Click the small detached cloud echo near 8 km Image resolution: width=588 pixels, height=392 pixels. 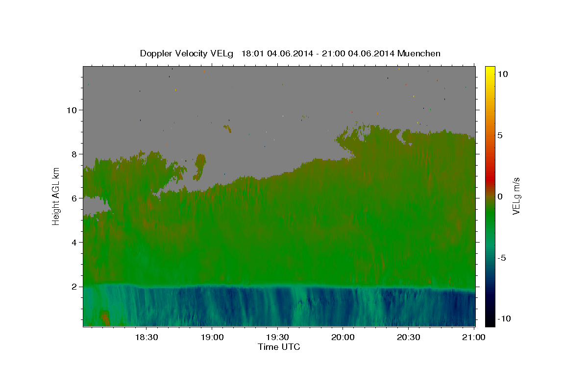(200, 167)
